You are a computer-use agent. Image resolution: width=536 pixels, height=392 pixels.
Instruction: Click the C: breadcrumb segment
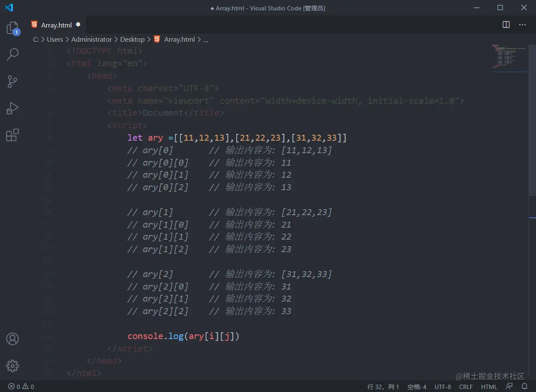point(36,39)
